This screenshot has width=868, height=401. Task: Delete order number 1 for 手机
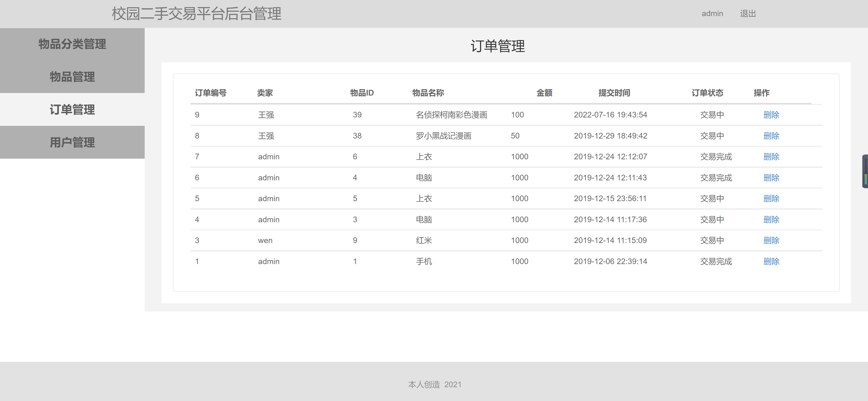tap(771, 261)
